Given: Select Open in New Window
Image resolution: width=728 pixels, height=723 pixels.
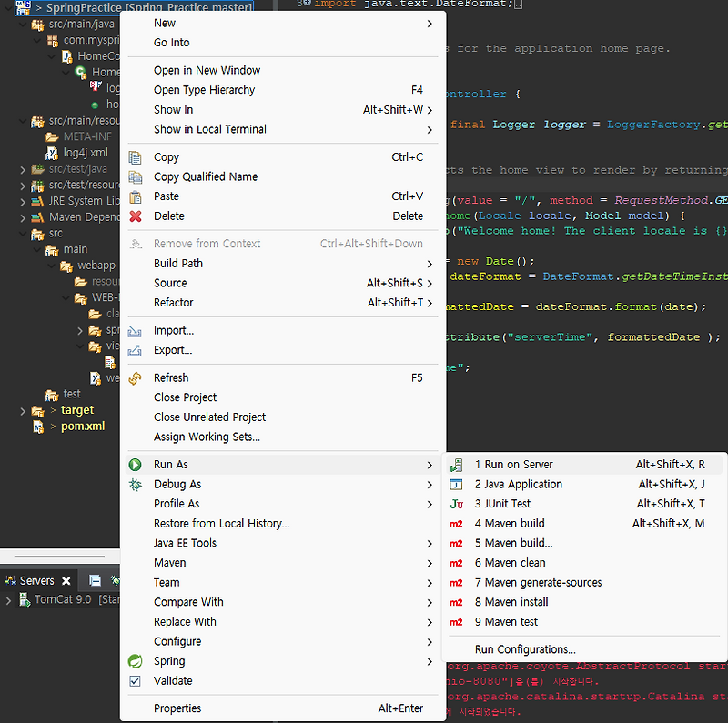Looking at the screenshot, I should pyautogui.click(x=283, y=71).
